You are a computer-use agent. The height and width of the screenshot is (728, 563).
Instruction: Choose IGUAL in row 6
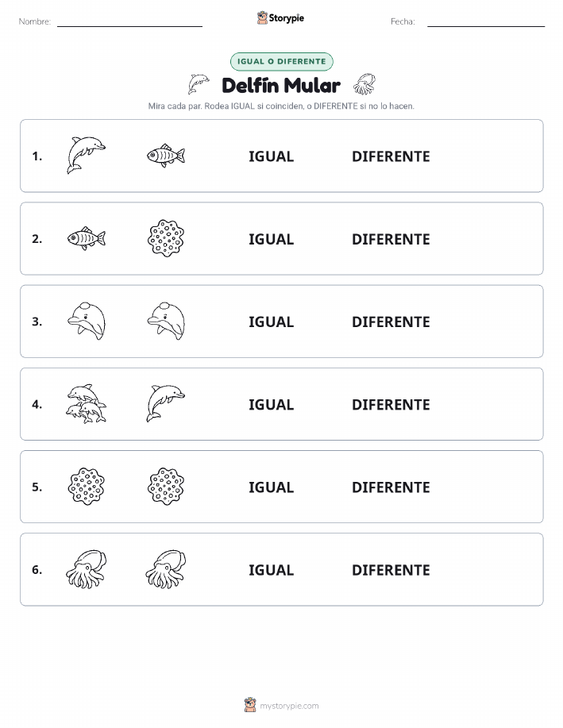[272, 570]
